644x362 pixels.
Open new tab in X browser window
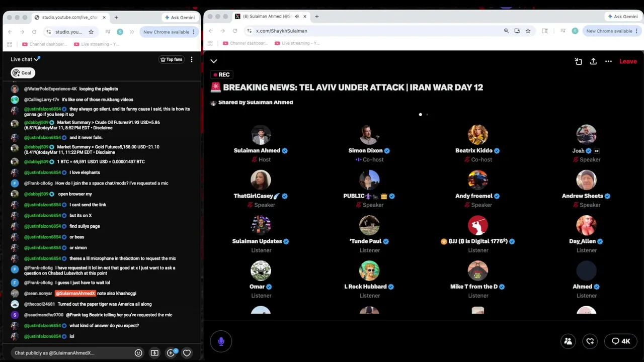pos(316,17)
